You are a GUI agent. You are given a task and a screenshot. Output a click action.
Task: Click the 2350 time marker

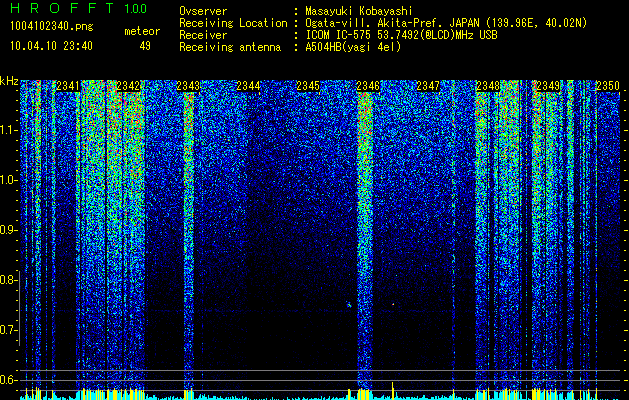click(x=608, y=86)
